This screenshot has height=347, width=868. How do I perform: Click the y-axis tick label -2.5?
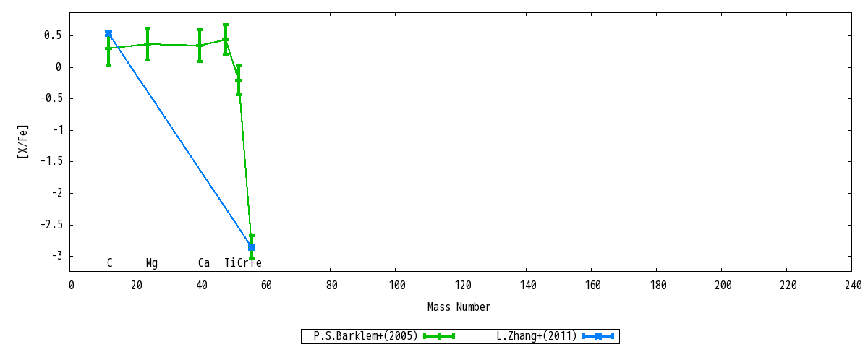tap(51, 224)
